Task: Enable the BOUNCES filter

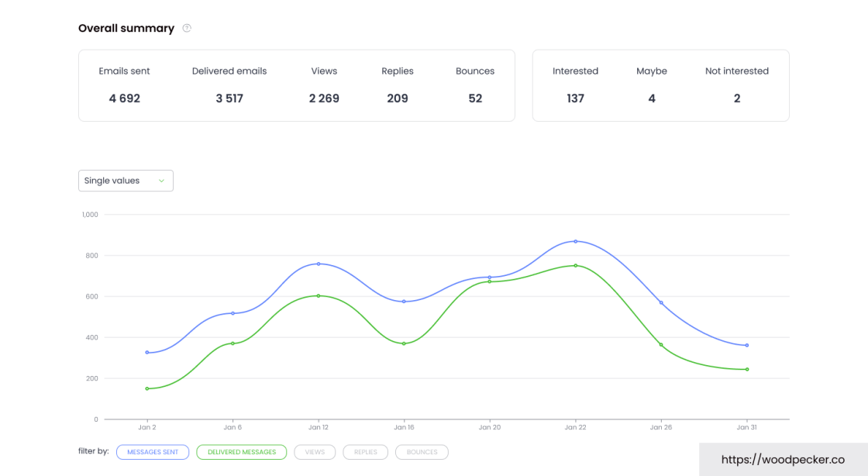Action: pos(422,452)
